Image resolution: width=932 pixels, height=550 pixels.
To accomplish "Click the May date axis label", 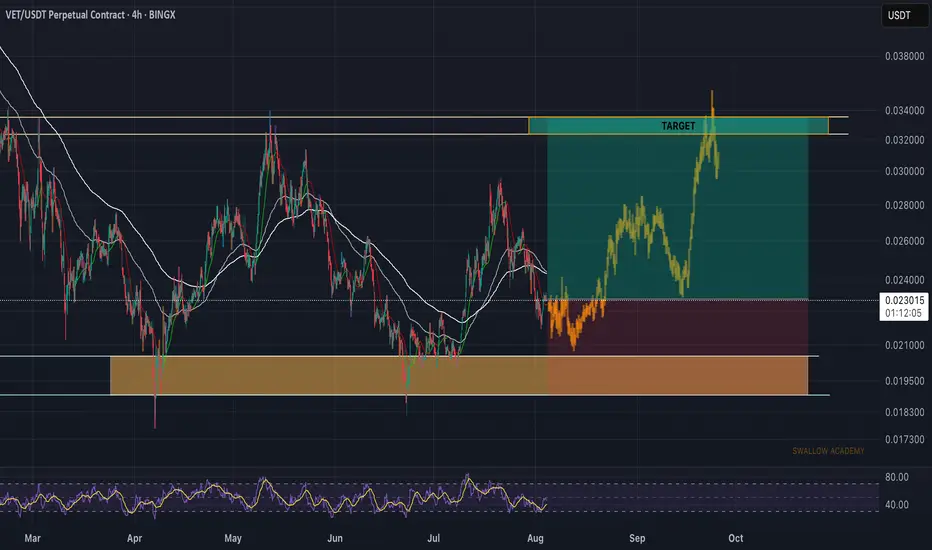I will (233, 538).
